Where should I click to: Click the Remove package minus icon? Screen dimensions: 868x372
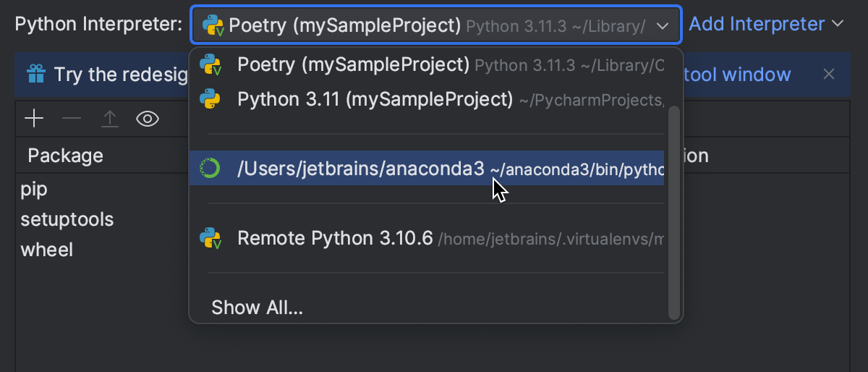pos(72,119)
